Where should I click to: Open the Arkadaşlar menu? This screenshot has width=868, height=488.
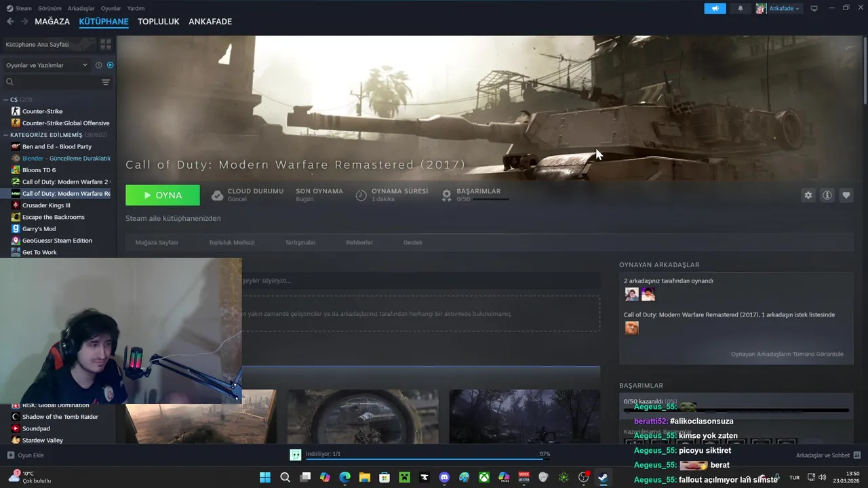(81, 8)
